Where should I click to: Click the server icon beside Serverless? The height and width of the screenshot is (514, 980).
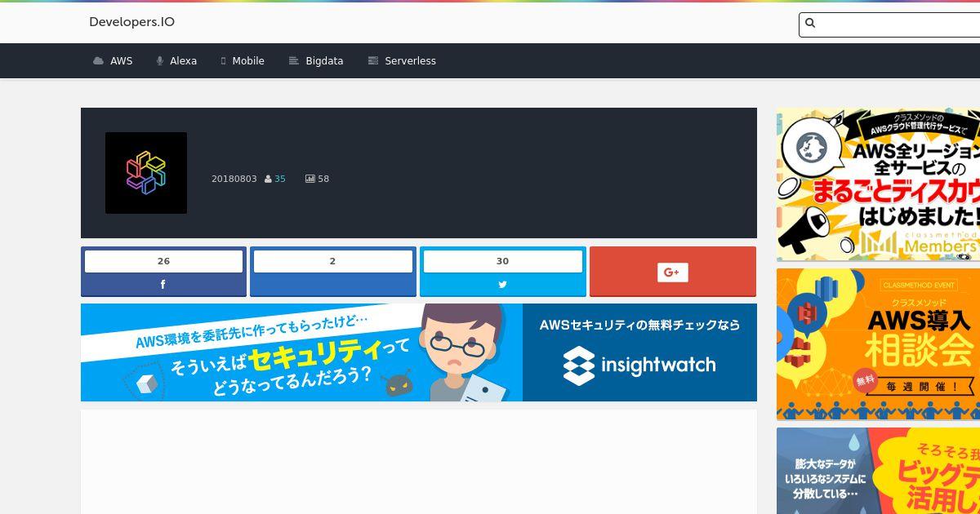[373, 61]
